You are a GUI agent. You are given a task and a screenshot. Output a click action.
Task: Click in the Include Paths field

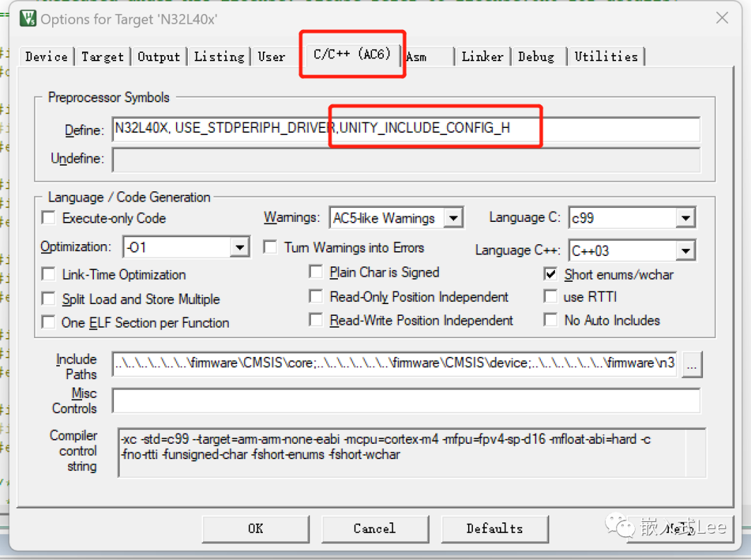click(395, 364)
